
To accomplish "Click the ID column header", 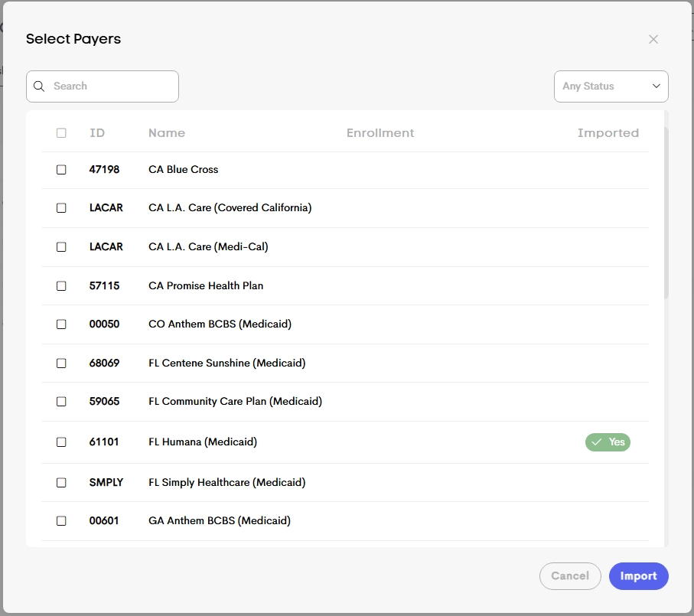I will tap(97, 132).
